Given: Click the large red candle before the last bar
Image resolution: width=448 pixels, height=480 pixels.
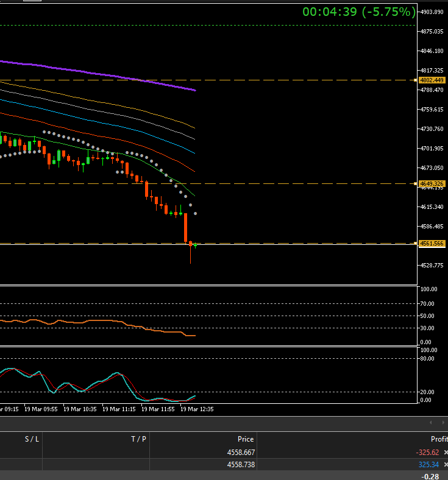Looking at the screenshot, I should 185,227.
